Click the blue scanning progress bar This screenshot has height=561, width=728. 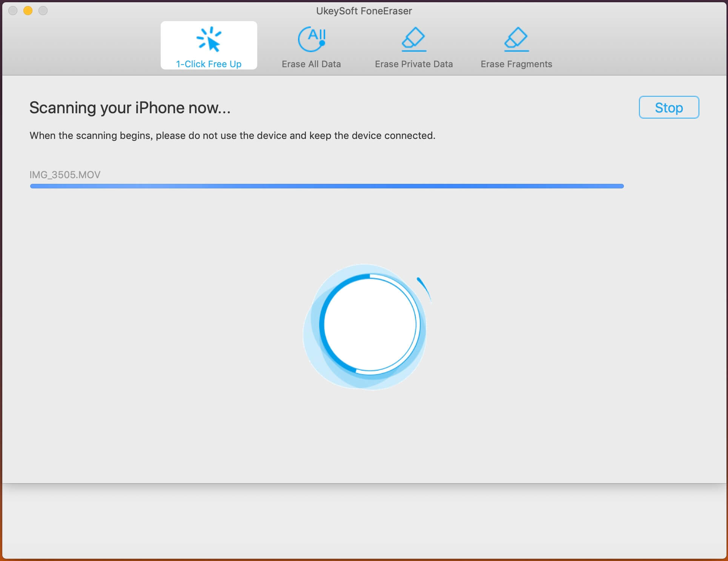pos(327,186)
